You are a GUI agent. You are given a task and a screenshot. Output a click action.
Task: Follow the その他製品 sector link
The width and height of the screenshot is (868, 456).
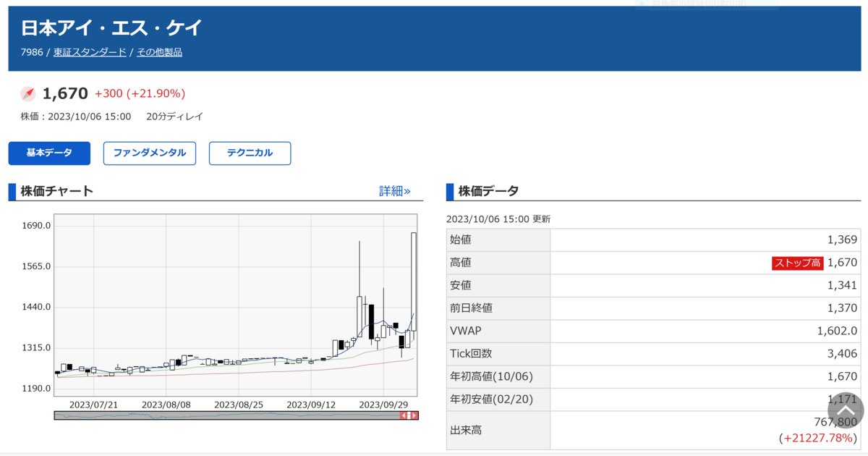159,52
